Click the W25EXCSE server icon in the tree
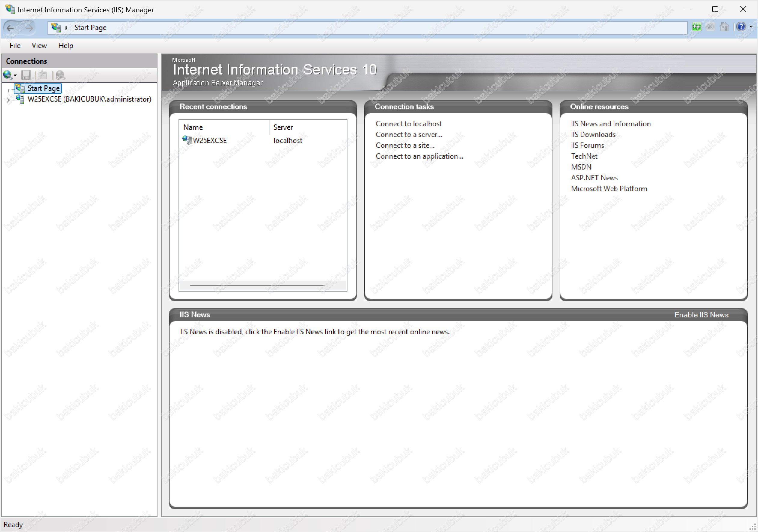Screen dimensions: 758x532 point(20,99)
